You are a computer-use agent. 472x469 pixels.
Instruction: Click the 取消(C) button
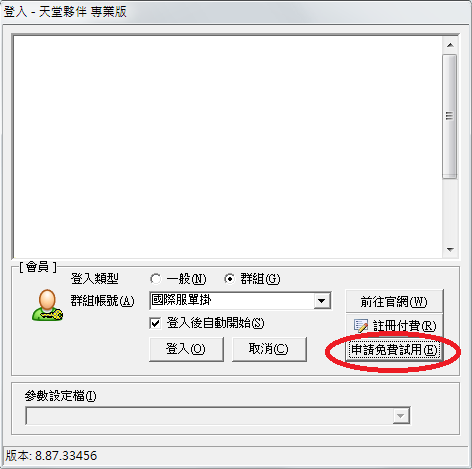point(269,349)
